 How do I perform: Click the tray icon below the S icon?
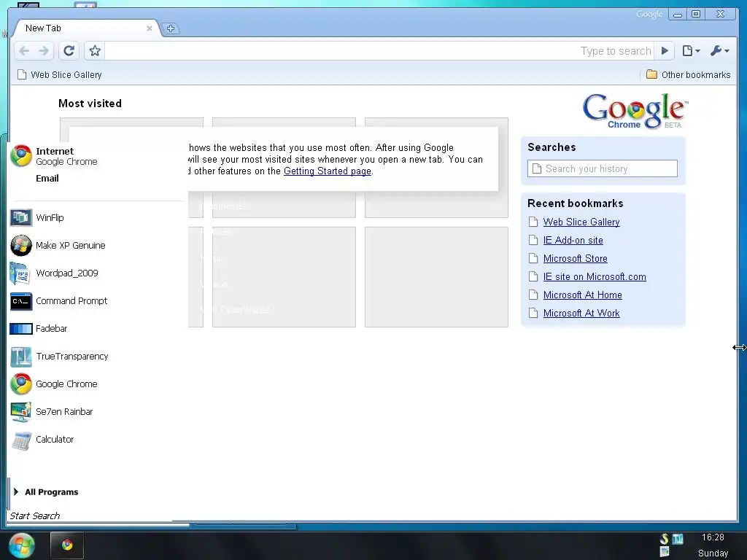pyautogui.click(x=665, y=552)
